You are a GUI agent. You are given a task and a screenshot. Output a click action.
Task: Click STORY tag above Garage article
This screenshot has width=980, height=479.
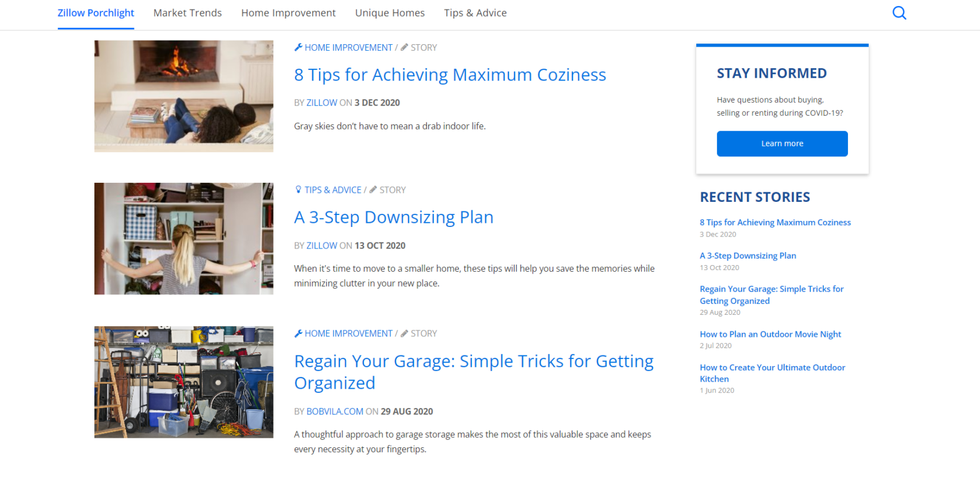424,333
